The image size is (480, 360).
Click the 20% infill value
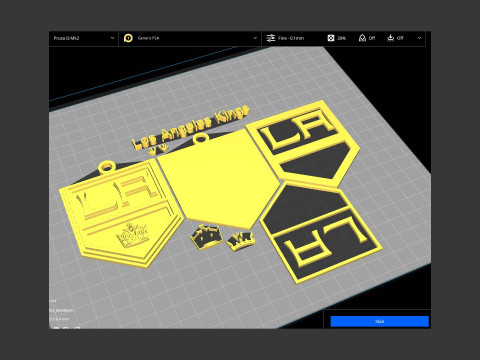pyautogui.click(x=341, y=38)
